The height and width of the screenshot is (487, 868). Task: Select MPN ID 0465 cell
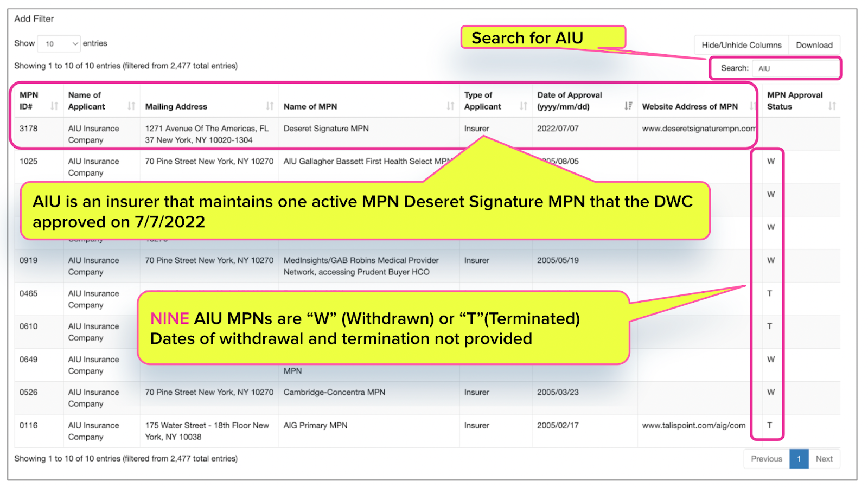(29, 293)
